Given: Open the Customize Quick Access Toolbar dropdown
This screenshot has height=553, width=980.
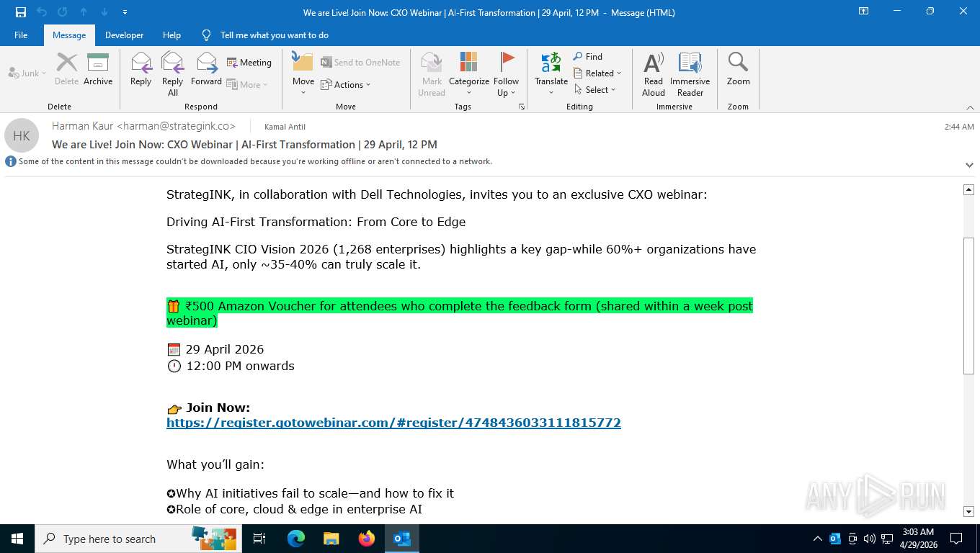Looking at the screenshot, I should pyautogui.click(x=125, y=12).
